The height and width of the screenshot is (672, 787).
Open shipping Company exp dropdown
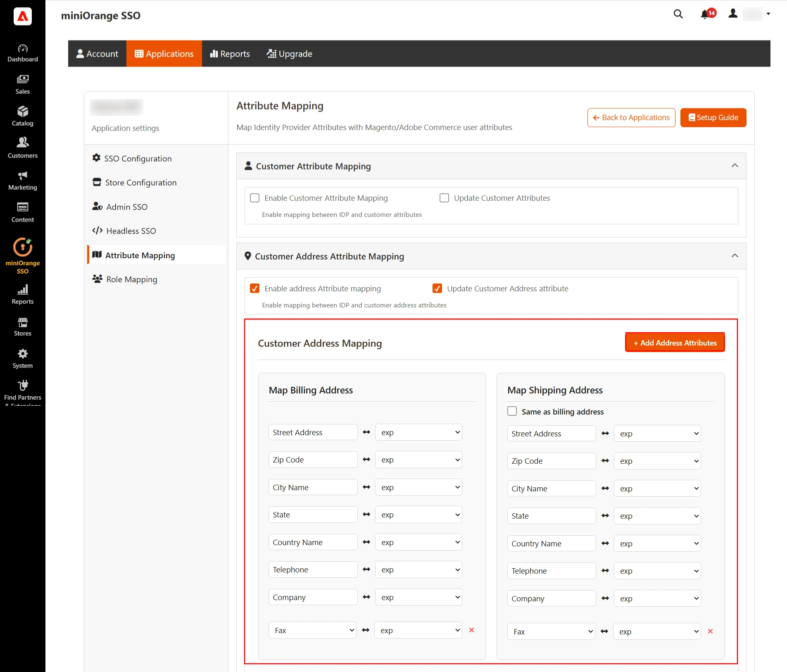pyautogui.click(x=657, y=598)
